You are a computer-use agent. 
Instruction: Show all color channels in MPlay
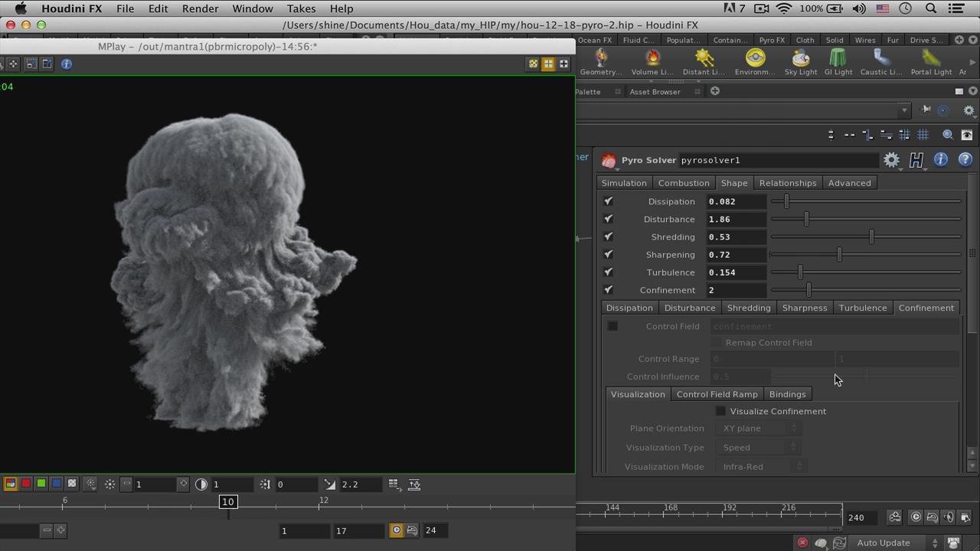point(11,484)
